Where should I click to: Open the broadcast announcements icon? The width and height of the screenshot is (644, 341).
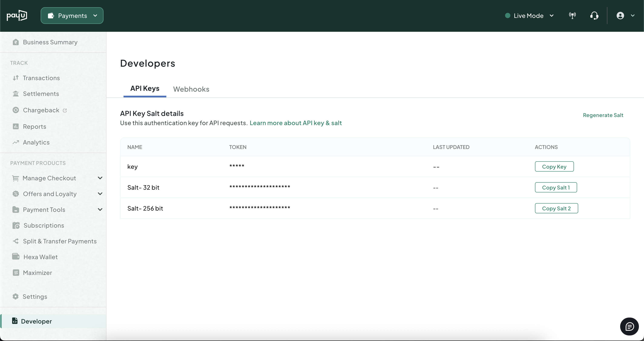tap(572, 16)
